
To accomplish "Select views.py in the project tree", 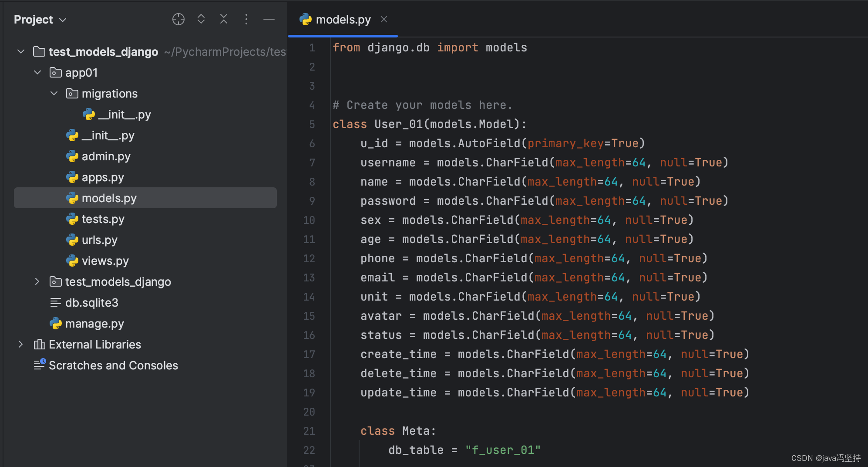I will click(105, 261).
